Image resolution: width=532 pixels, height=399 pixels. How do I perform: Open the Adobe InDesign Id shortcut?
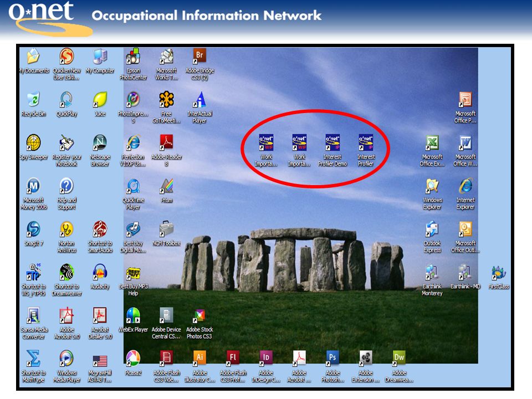(266, 359)
